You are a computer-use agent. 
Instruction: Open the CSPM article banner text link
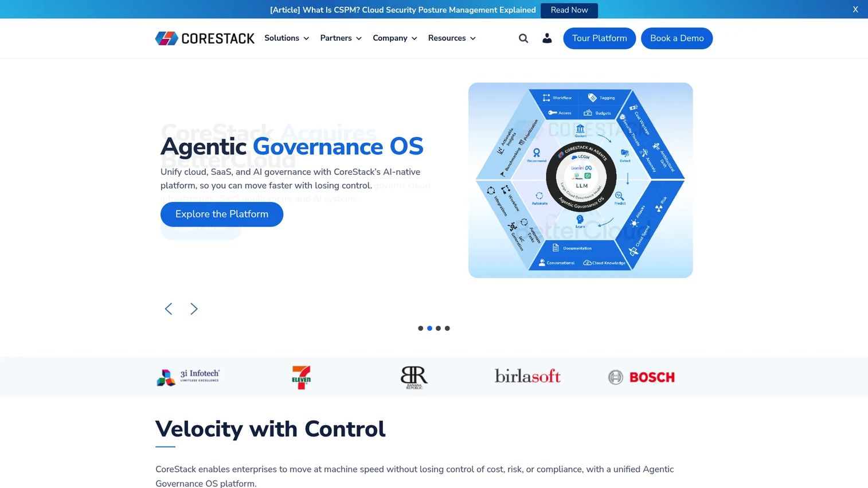[x=402, y=10]
